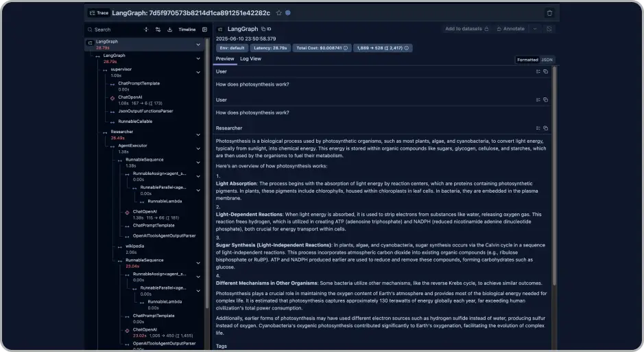This screenshot has width=644, height=352.
Task: Select RunnableLambda 0.00s node
Action: pos(165,305)
